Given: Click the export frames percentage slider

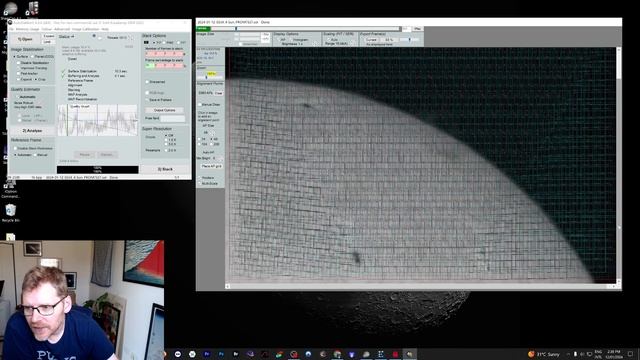Looking at the screenshot, I should pyautogui.click(x=409, y=40).
